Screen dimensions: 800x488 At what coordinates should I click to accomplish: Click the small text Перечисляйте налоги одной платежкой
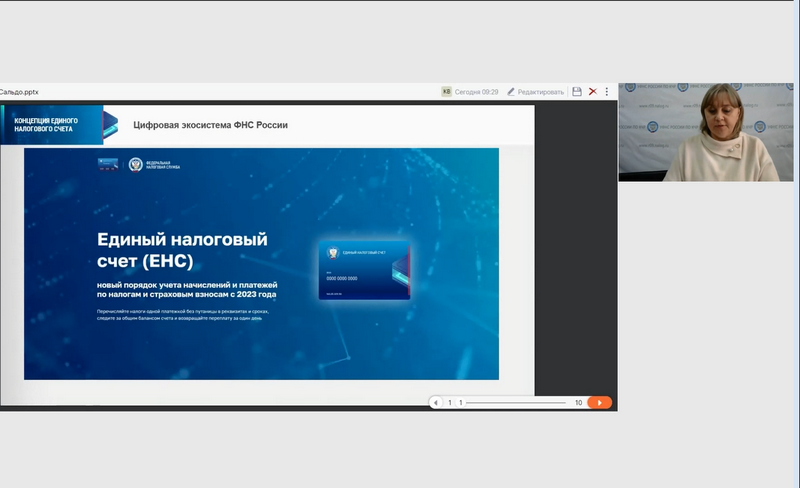coord(183,314)
